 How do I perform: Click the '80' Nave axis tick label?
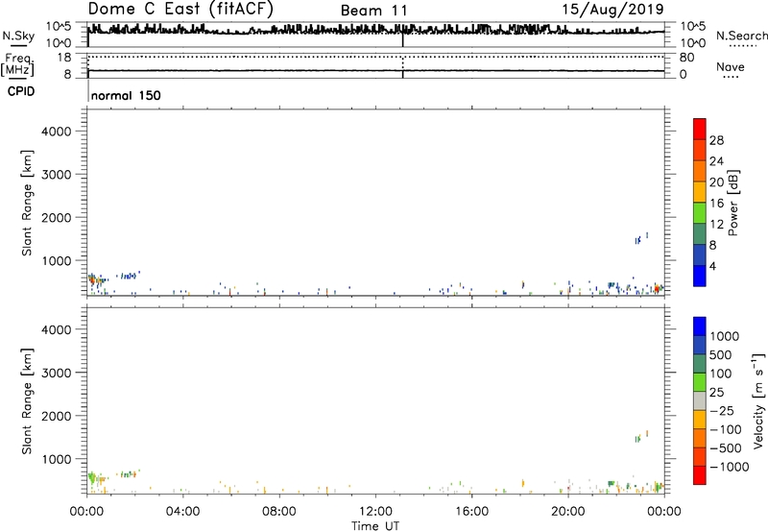coord(686,58)
